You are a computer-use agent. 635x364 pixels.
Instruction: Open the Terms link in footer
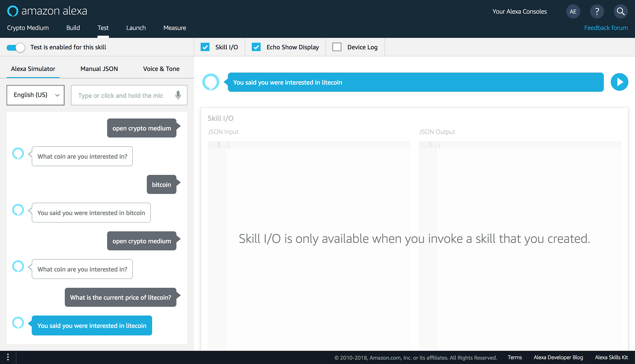(515, 357)
